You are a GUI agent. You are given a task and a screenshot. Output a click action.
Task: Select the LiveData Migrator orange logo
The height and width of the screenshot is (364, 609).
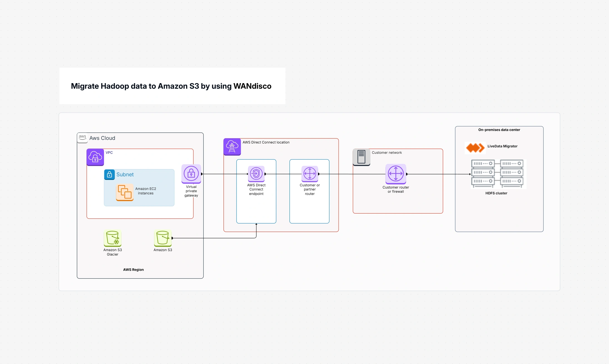pos(475,148)
